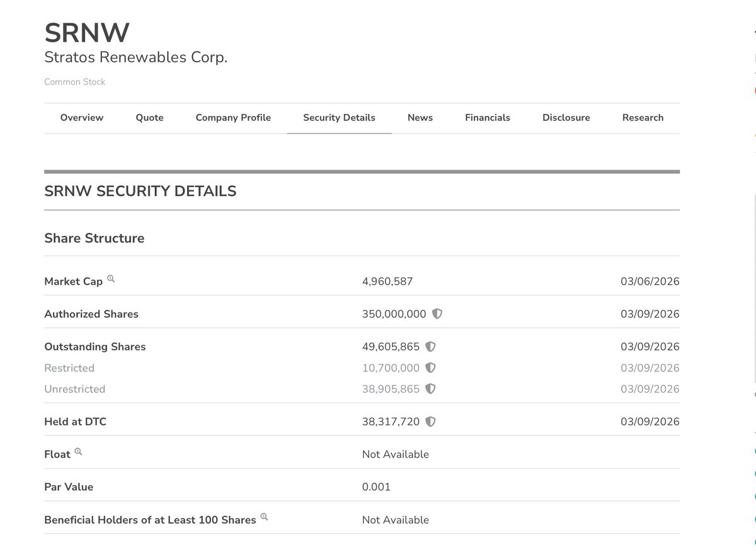Click the Authorized Shares row label
Screen dimensions: 756x552
pyautogui.click(x=91, y=314)
